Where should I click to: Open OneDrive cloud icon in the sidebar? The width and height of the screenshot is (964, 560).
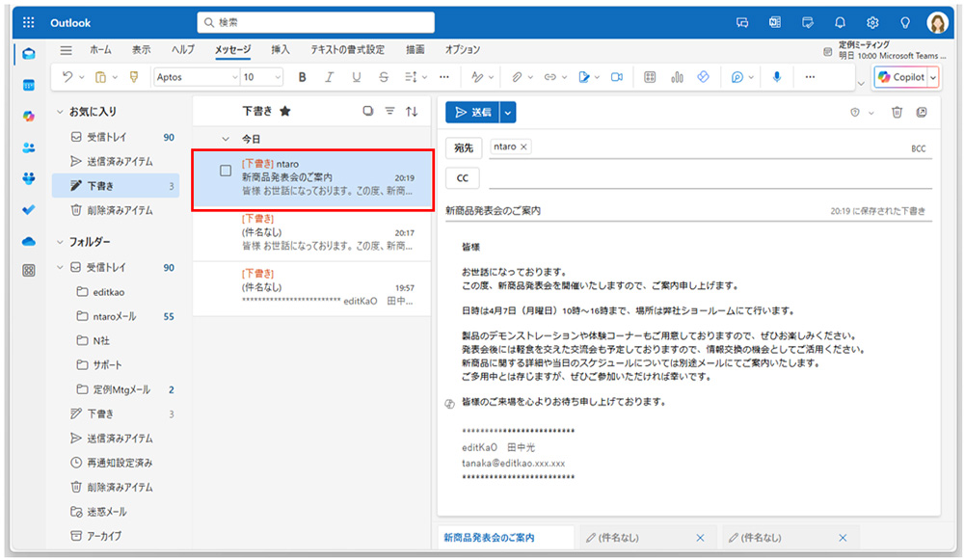click(x=28, y=241)
